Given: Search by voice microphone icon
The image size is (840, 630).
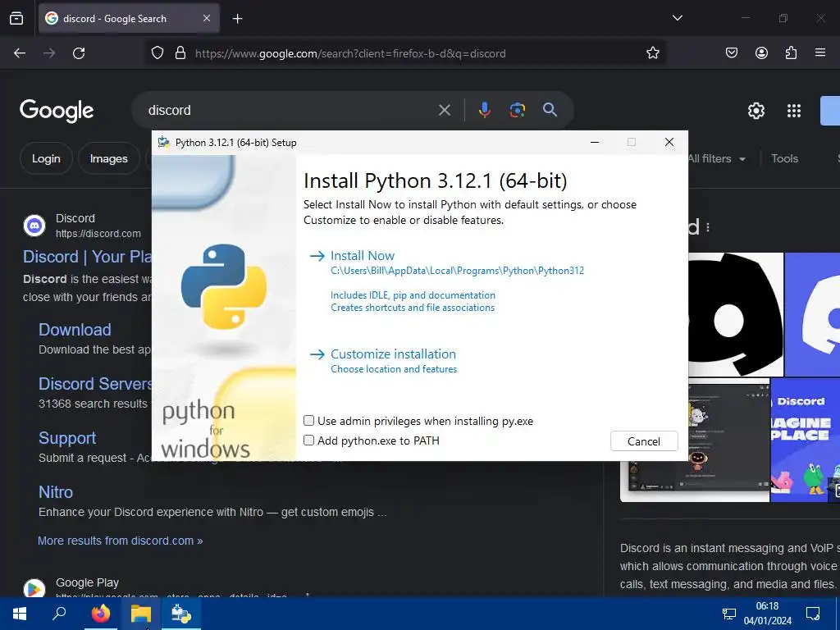Looking at the screenshot, I should click(x=484, y=111).
